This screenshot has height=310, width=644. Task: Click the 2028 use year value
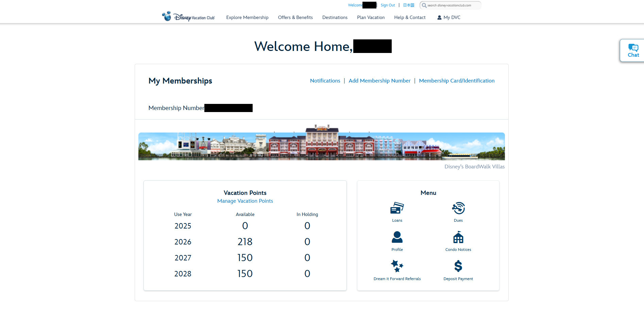tap(183, 274)
